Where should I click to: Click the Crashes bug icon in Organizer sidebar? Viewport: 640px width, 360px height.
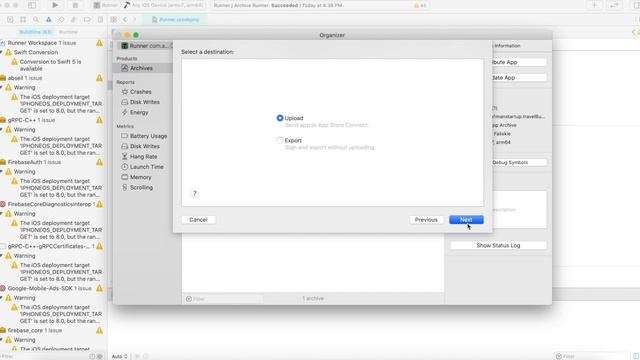click(124, 92)
